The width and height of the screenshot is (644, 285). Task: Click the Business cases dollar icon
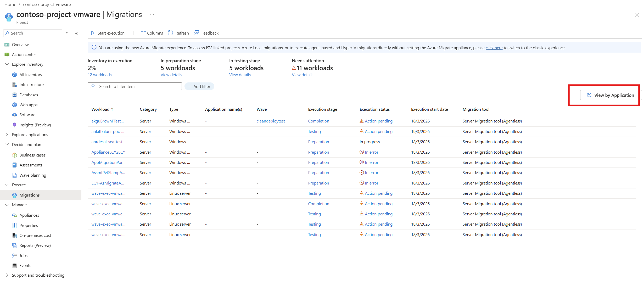pos(15,155)
